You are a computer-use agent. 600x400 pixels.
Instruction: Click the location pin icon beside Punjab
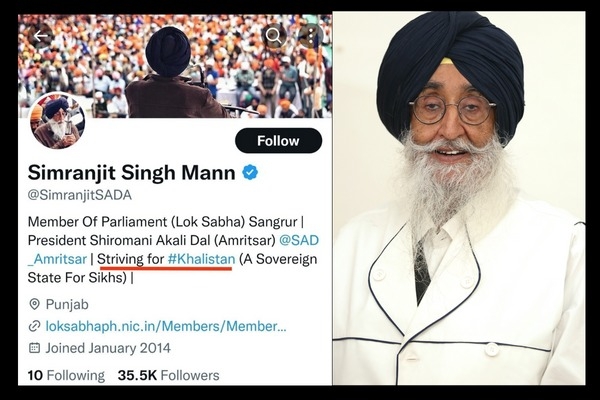click(34, 304)
